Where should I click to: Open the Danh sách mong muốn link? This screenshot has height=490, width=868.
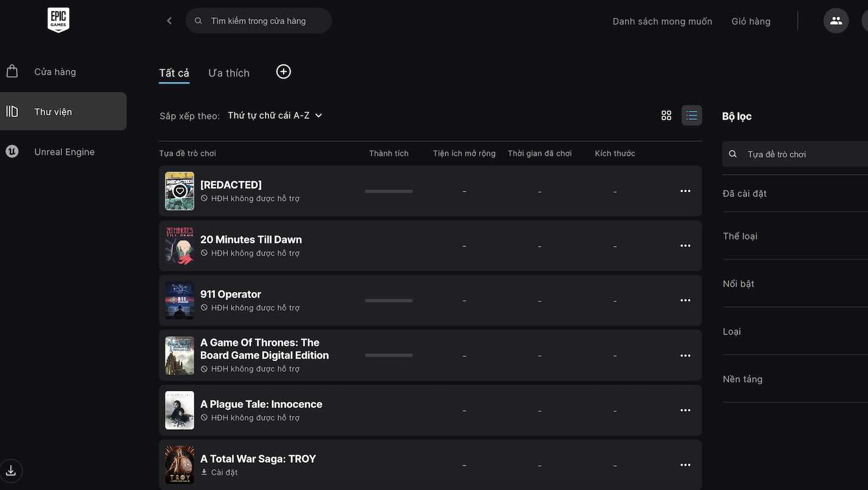(x=662, y=21)
